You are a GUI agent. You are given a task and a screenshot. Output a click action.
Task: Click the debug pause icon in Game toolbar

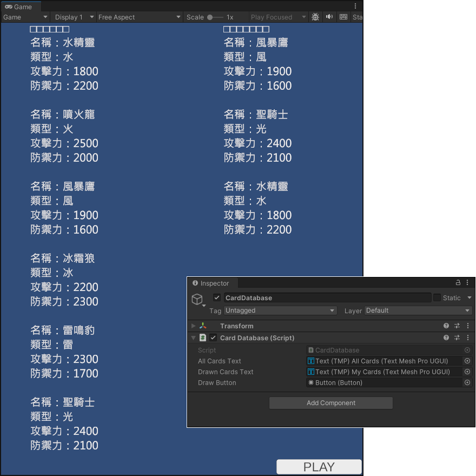click(315, 17)
